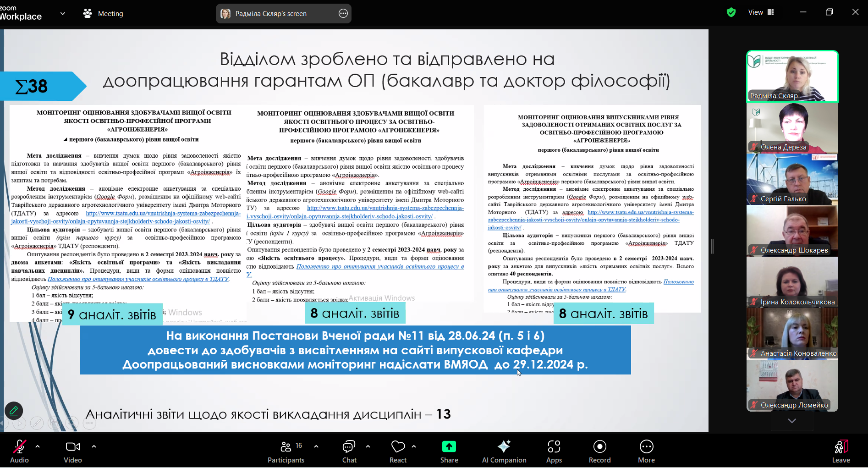The width and height of the screenshot is (868, 468).
Task: Open the React emoji picker
Action: point(398,451)
